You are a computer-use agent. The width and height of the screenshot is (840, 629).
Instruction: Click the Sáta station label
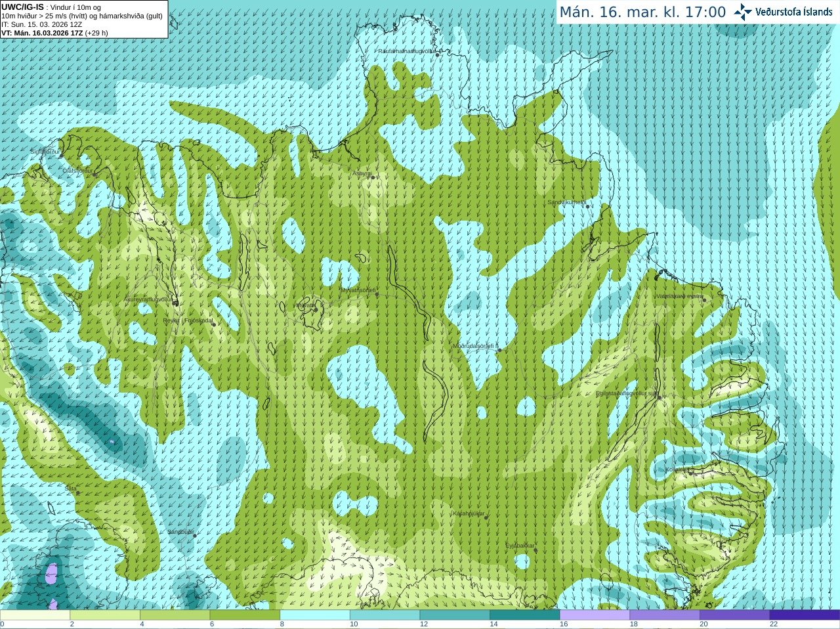click(71, 488)
